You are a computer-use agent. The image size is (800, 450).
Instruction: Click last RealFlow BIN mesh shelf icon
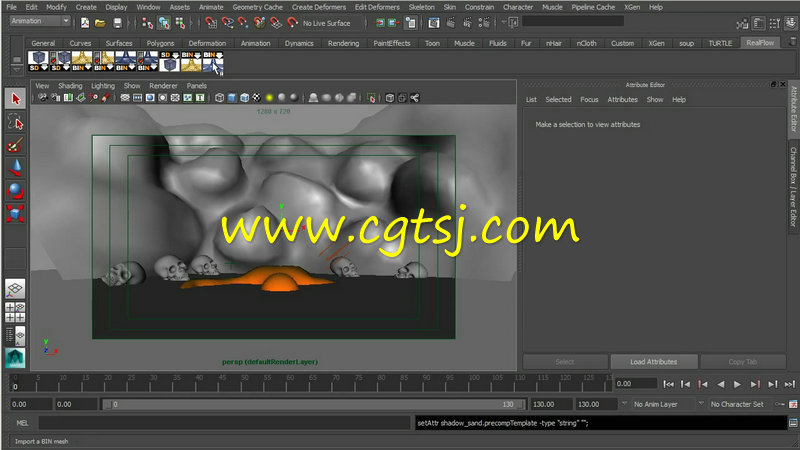pyautogui.click(x=213, y=61)
